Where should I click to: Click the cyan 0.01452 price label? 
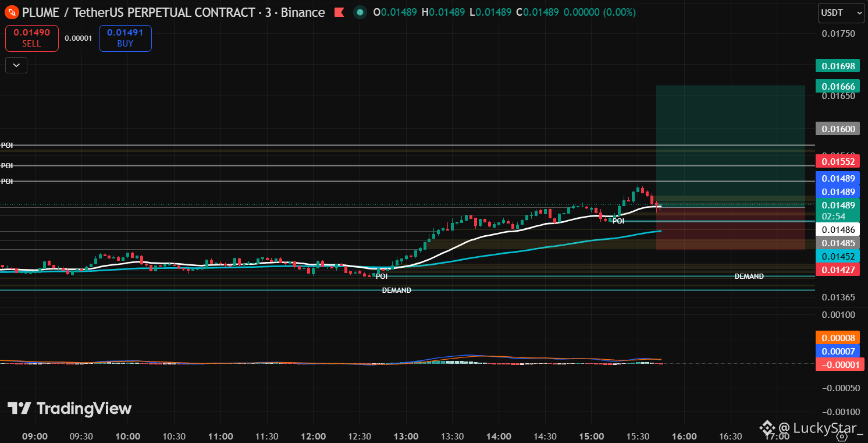pyautogui.click(x=838, y=256)
